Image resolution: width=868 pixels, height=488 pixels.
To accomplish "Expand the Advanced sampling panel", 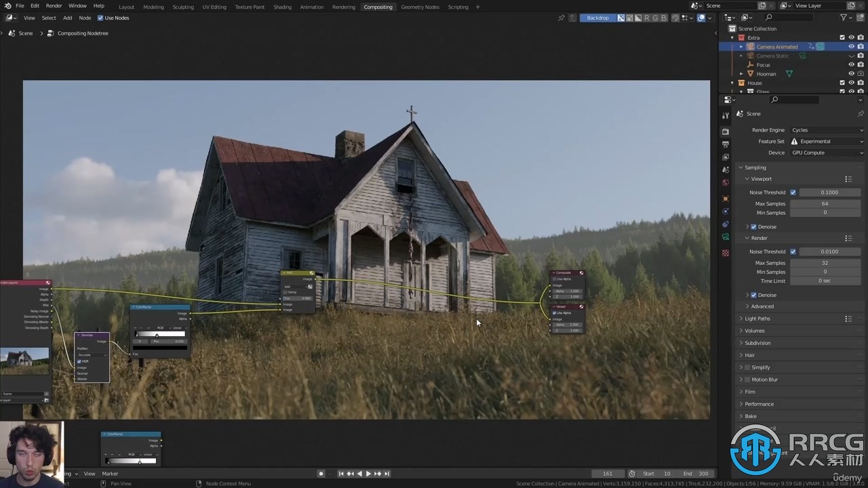I will coord(762,306).
